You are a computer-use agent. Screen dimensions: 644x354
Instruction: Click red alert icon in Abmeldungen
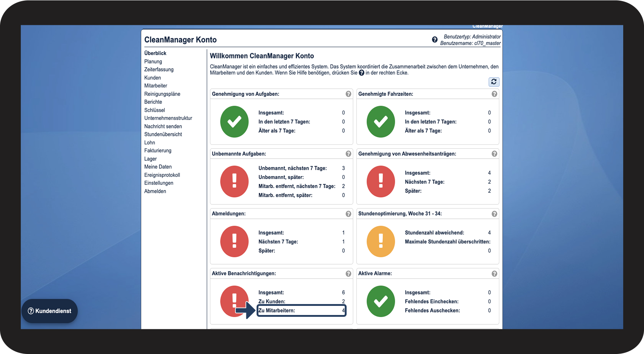(234, 241)
